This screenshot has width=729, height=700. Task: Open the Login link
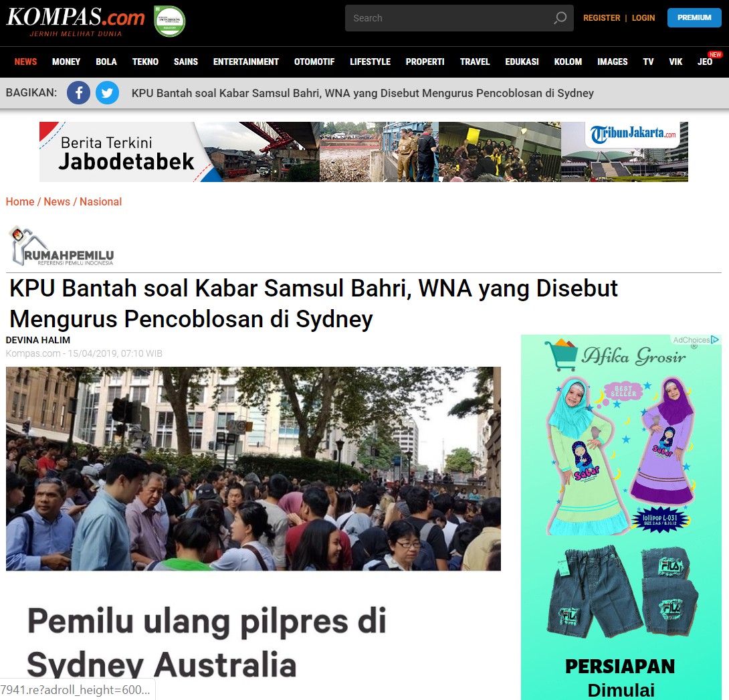[x=643, y=18]
